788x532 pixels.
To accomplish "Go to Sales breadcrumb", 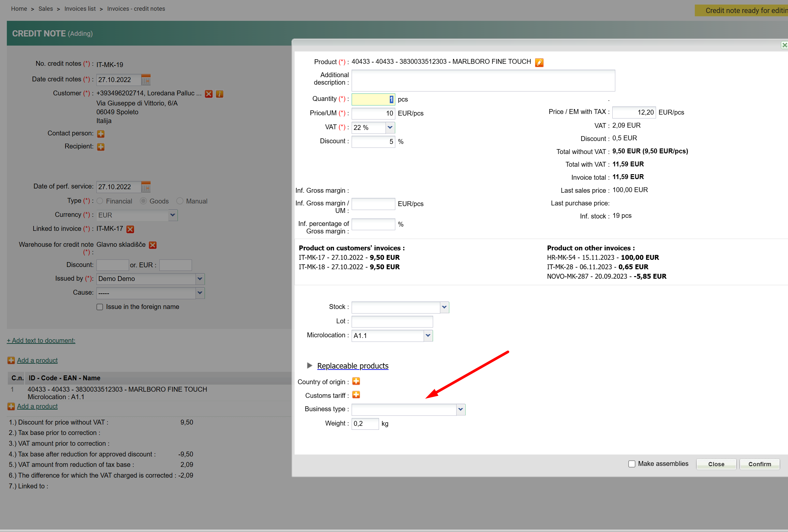I will click(45, 9).
